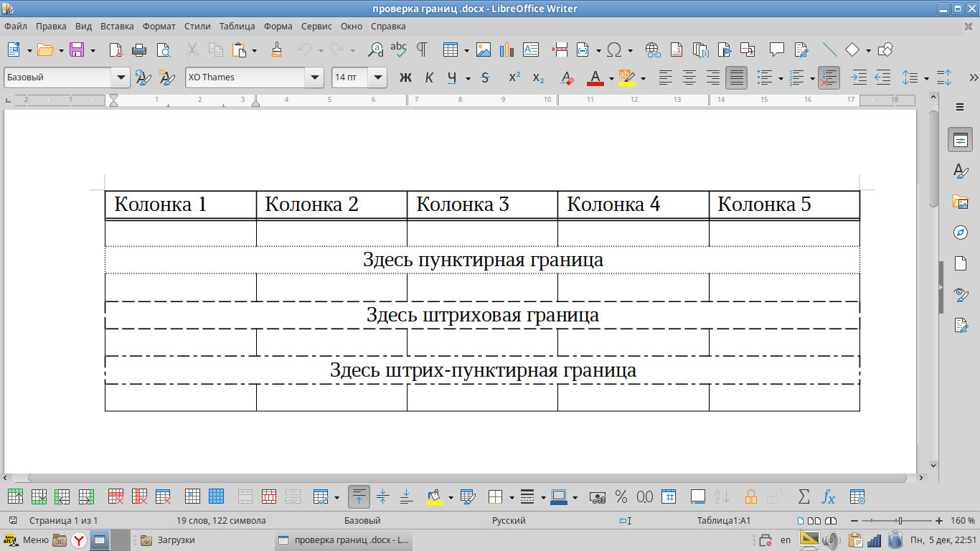Print the document using the printer icon
Viewport: 980px width, 551px height.
(x=139, y=50)
